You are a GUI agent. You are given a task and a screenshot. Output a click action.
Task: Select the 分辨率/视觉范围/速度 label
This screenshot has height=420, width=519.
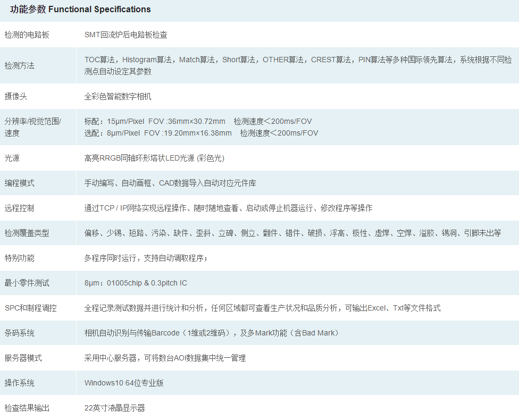[33, 127]
